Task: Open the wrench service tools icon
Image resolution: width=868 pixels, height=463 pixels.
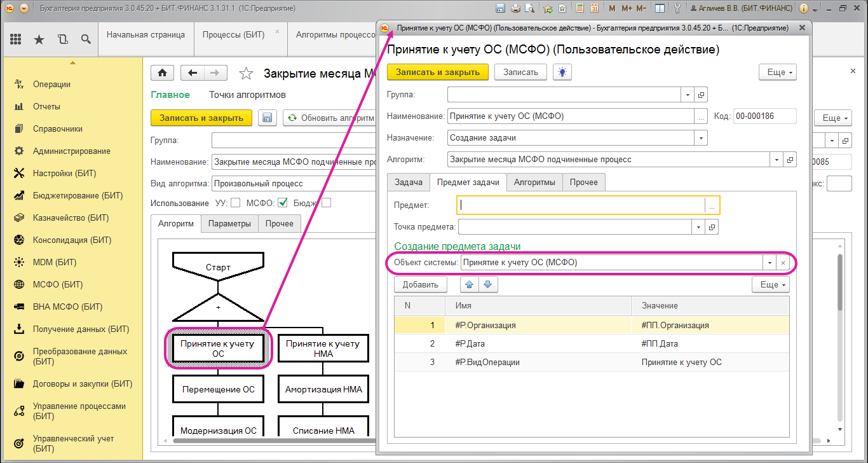Action: (x=676, y=9)
